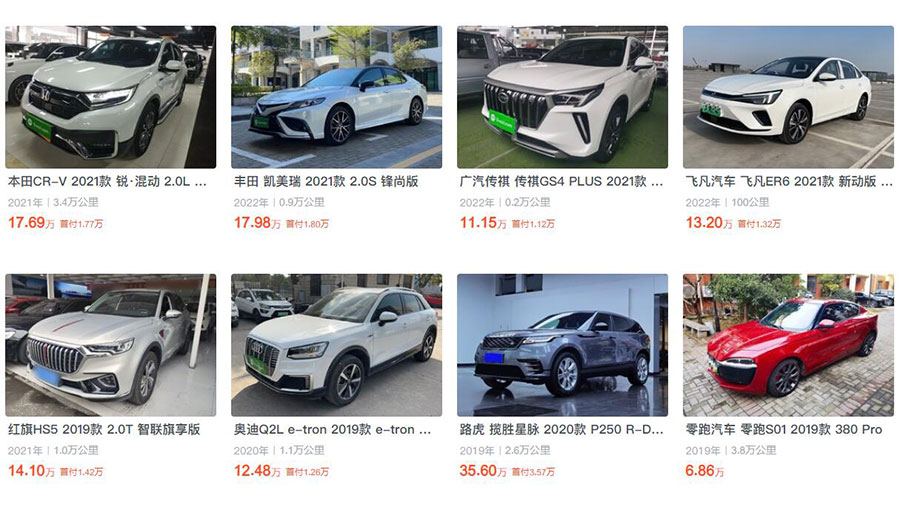Open the grey Range Rover Velar photo
The image size is (900, 510).
[562, 345]
